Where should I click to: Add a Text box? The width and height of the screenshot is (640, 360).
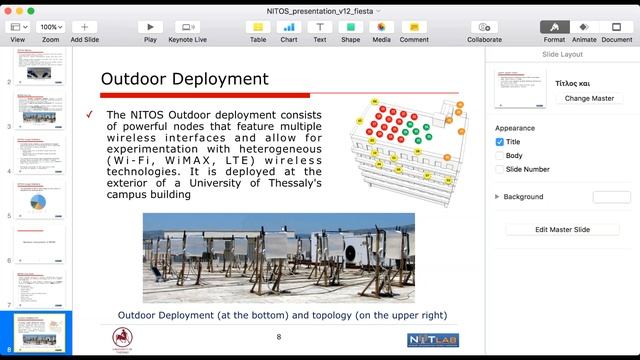point(320,27)
